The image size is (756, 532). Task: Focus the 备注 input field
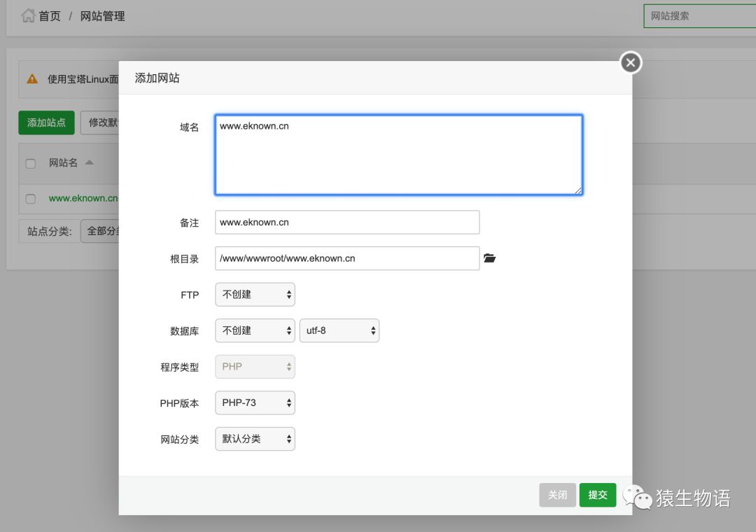click(x=347, y=223)
